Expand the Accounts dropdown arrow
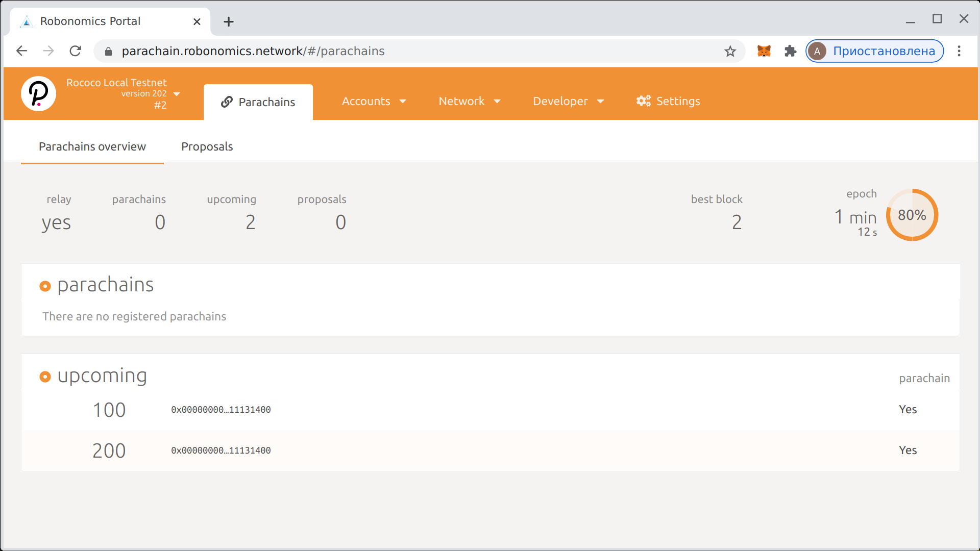980x551 pixels. click(x=403, y=102)
